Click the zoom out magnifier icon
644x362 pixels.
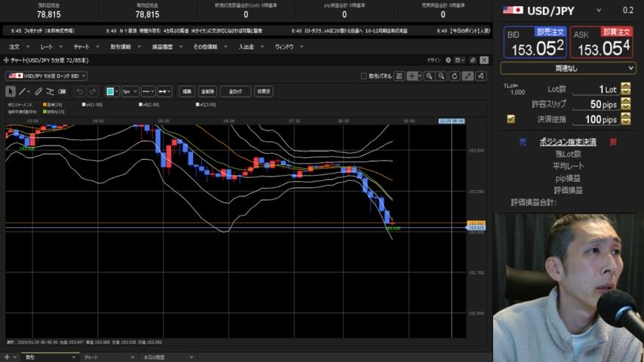coord(441,76)
